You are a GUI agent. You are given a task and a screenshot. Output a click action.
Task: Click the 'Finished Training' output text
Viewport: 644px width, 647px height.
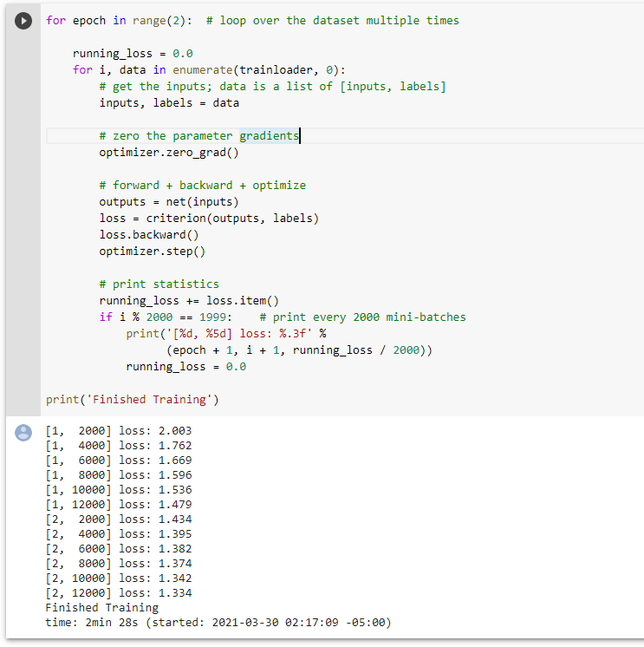coord(101,608)
